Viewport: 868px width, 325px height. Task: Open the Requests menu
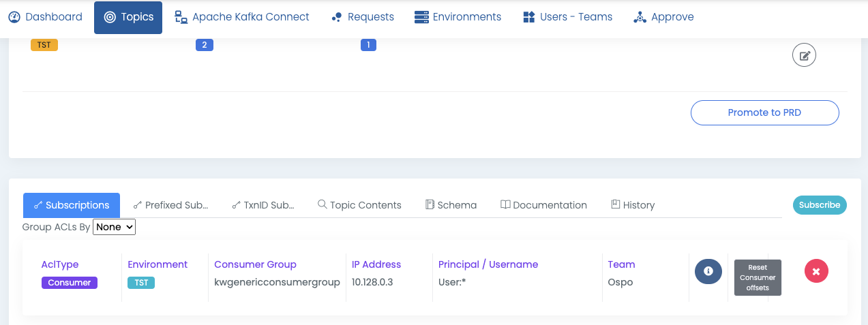click(x=362, y=17)
